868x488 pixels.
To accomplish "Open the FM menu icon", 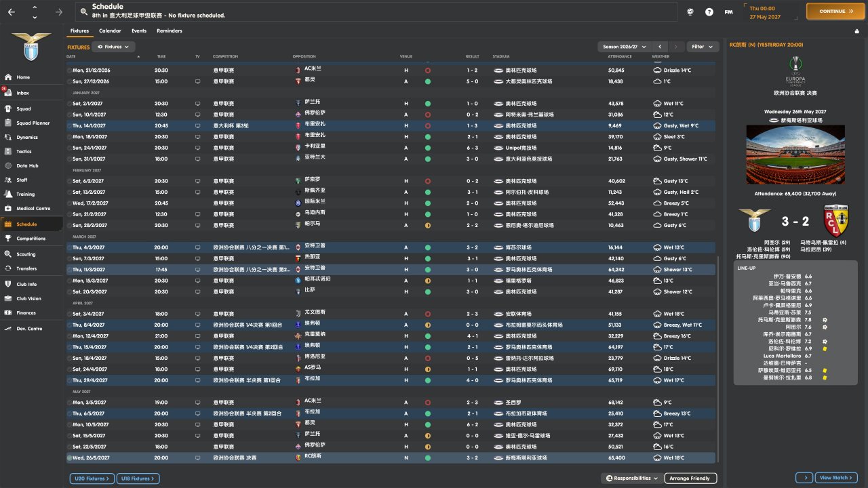I will (728, 12).
